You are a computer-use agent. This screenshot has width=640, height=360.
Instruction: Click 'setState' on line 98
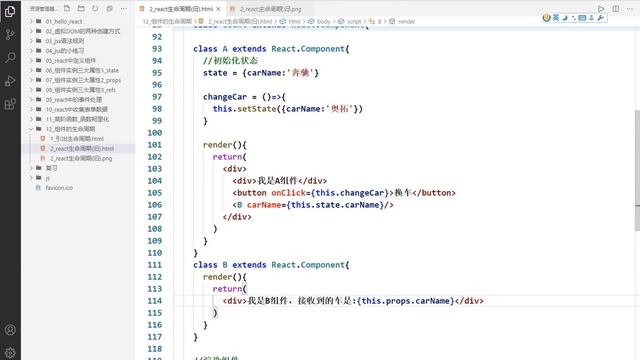pos(257,109)
